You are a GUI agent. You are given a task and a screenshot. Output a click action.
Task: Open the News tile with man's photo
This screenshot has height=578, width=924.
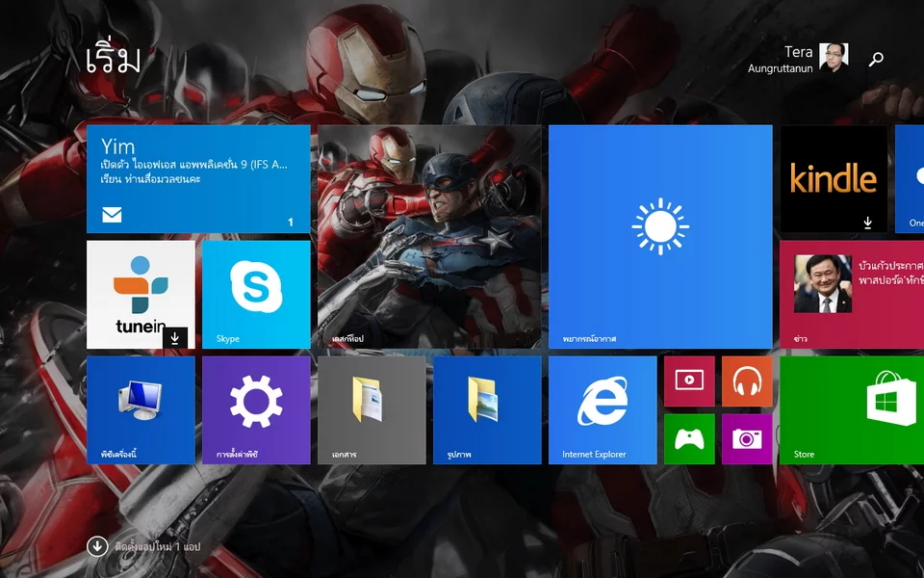point(852,295)
